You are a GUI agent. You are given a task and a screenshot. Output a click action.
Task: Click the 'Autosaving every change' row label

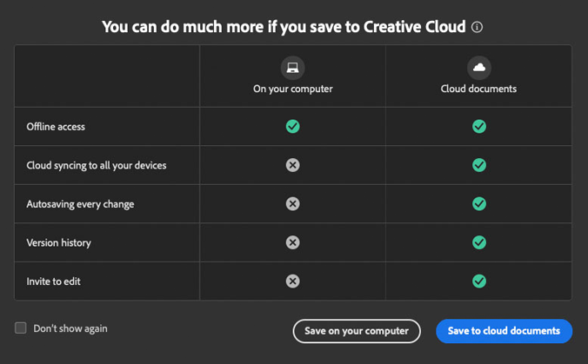pos(80,204)
